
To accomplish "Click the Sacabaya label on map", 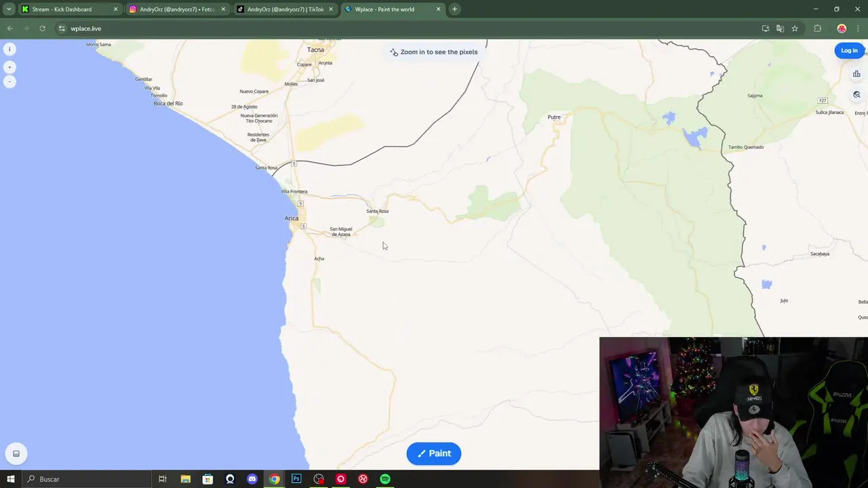I will [820, 254].
